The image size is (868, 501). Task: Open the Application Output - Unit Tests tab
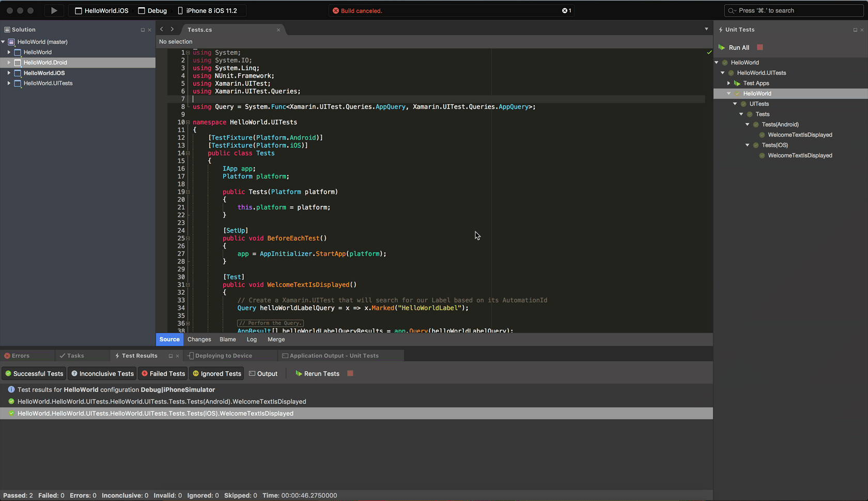point(334,356)
